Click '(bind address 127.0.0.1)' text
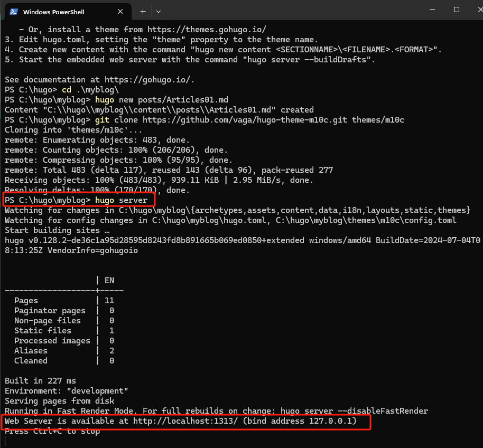 pyautogui.click(x=300, y=421)
